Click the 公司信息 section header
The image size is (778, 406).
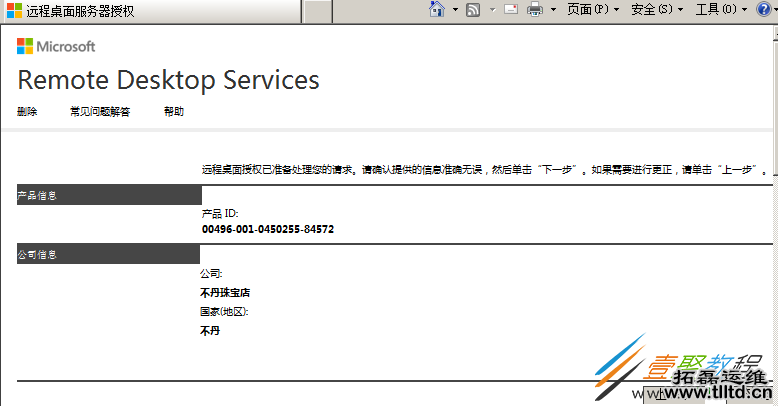[108, 254]
